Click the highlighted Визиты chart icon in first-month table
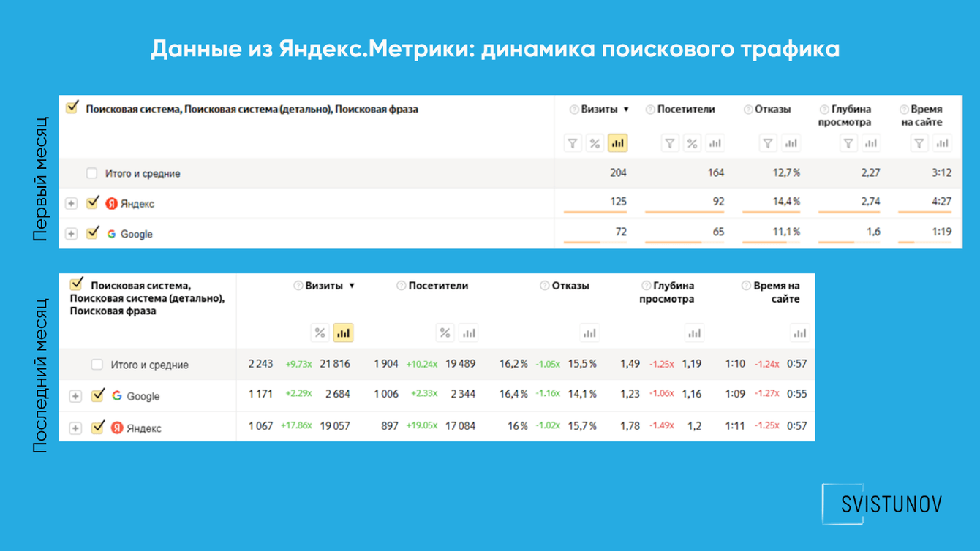 (x=617, y=143)
